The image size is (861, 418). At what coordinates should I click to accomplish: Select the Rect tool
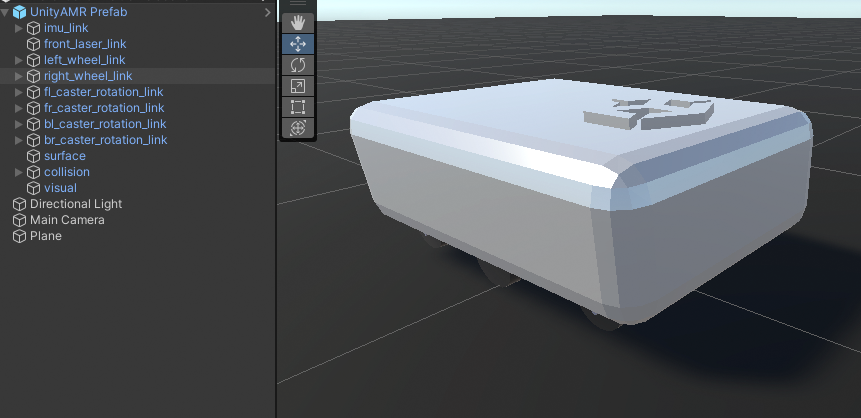pyautogui.click(x=298, y=107)
